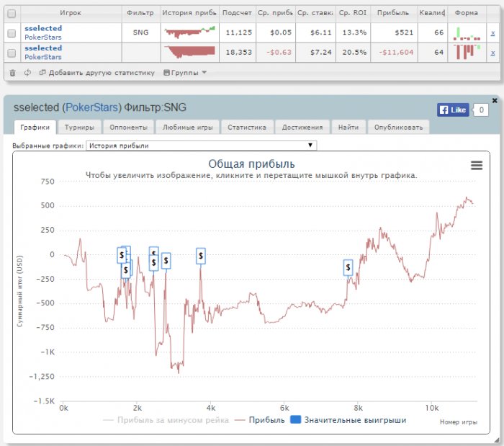Click the $521 profit cell
504x446 pixels.
click(x=394, y=32)
